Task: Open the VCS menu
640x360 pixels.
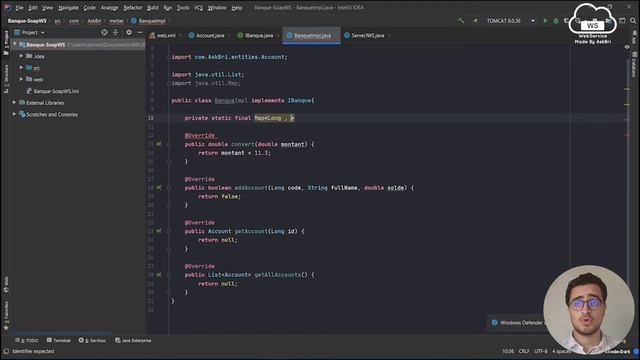Action: pos(198,8)
